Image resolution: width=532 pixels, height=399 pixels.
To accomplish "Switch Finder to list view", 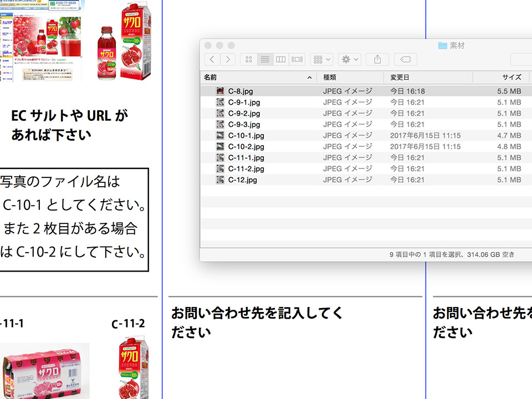I will pos(265,59).
